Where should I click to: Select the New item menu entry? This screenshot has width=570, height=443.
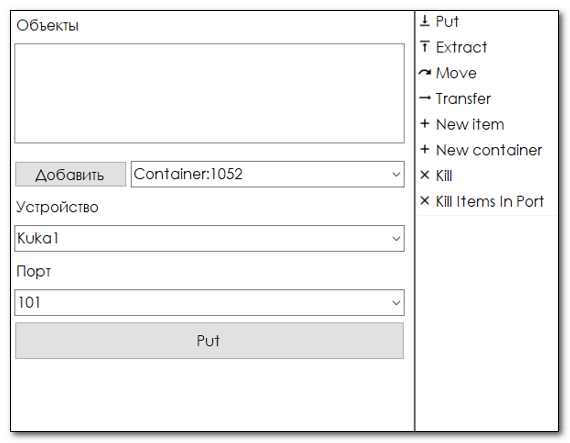pos(487,124)
